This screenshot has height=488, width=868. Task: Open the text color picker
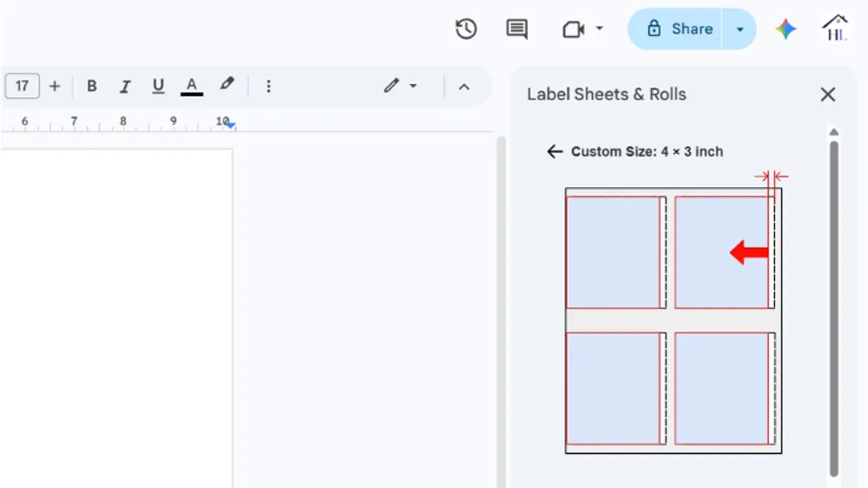(192, 86)
